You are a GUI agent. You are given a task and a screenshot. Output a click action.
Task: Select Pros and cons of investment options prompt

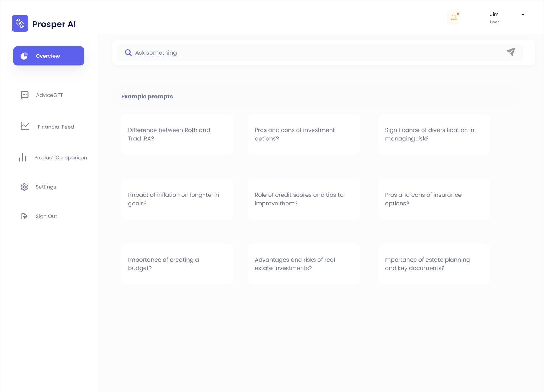click(303, 134)
